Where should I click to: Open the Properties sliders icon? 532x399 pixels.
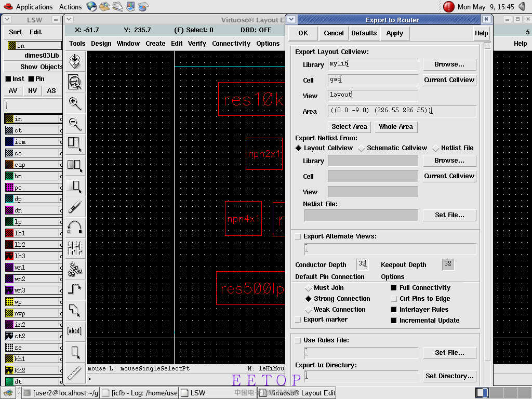tap(75, 247)
